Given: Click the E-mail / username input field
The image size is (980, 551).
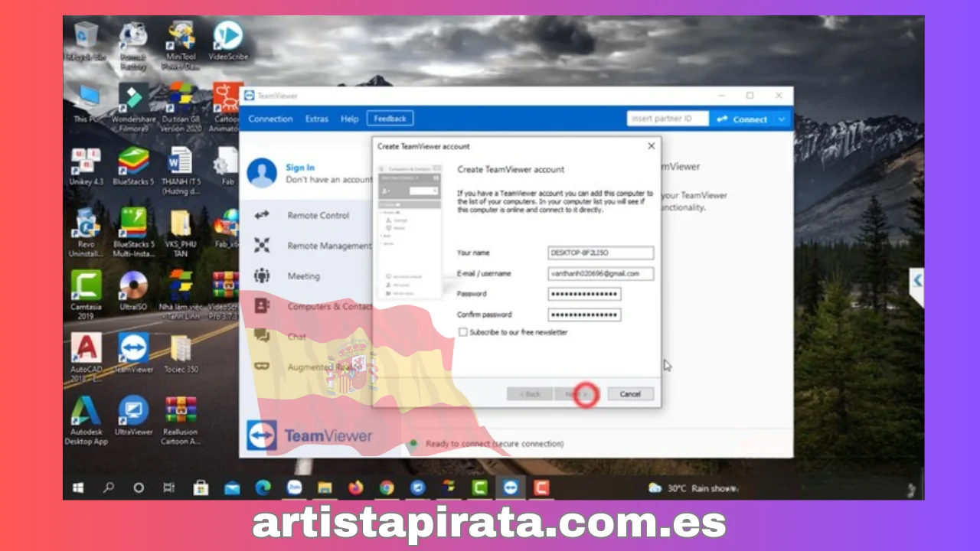Looking at the screenshot, I should coord(600,273).
